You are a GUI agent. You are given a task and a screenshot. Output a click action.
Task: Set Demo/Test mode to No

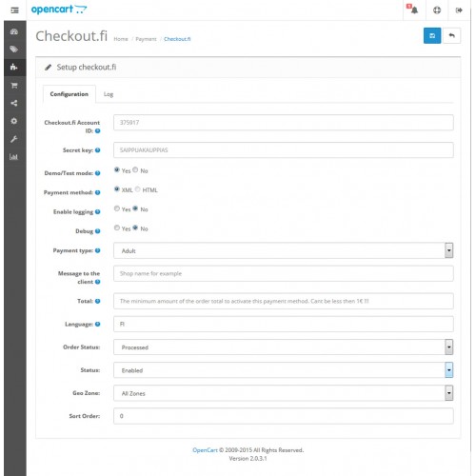tap(135, 169)
